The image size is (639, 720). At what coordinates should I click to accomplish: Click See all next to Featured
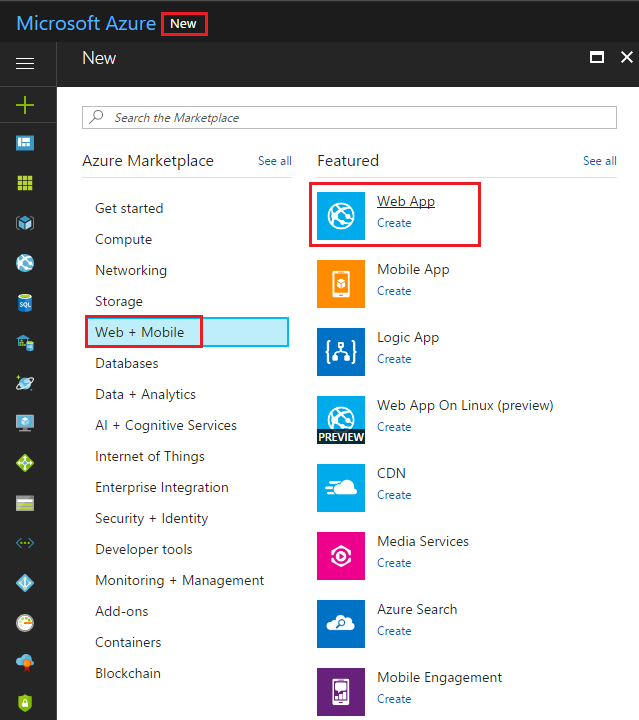point(600,161)
